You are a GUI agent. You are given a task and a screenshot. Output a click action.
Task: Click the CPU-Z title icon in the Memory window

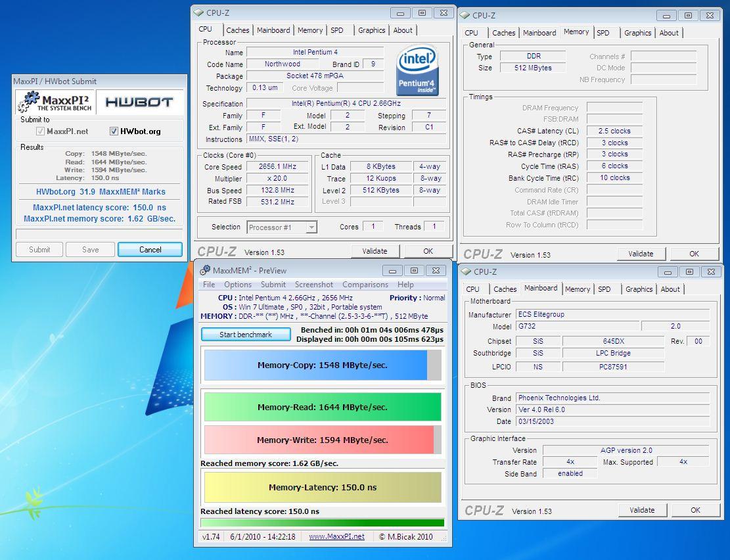click(465, 15)
